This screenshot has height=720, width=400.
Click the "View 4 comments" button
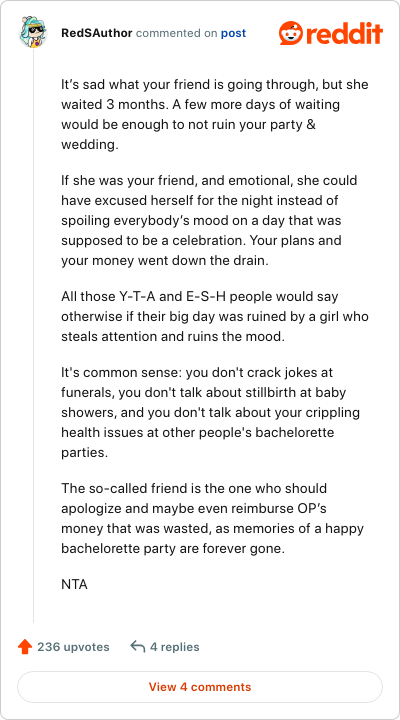200,687
